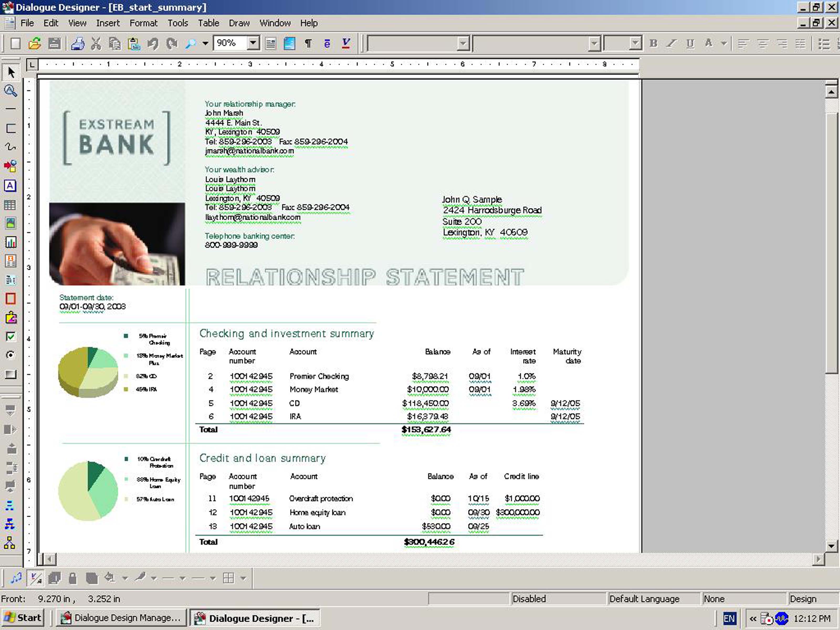The width and height of the screenshot is (840, 630).
Task: Click the vertical scrollbar down arrow
Action: pyautogui.click(x=831, y=547)
